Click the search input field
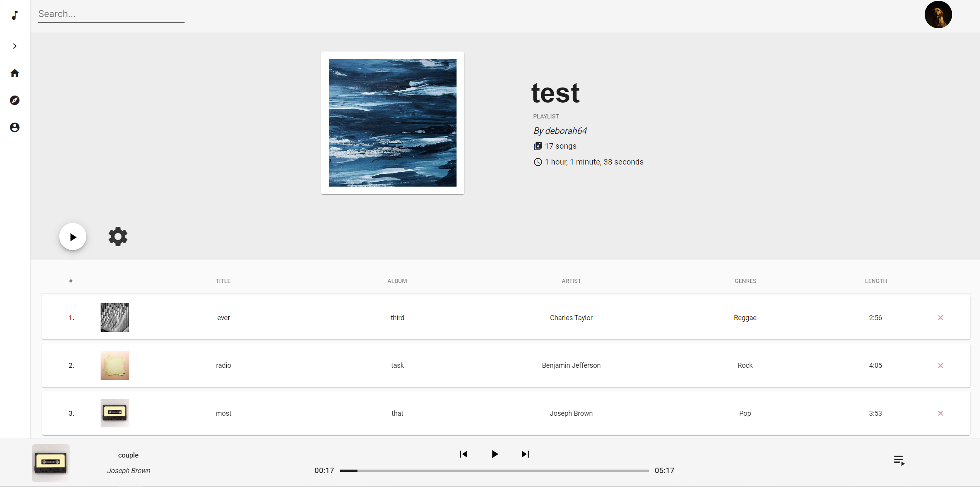This screenshot has width=980, height=487. (111, 14)
